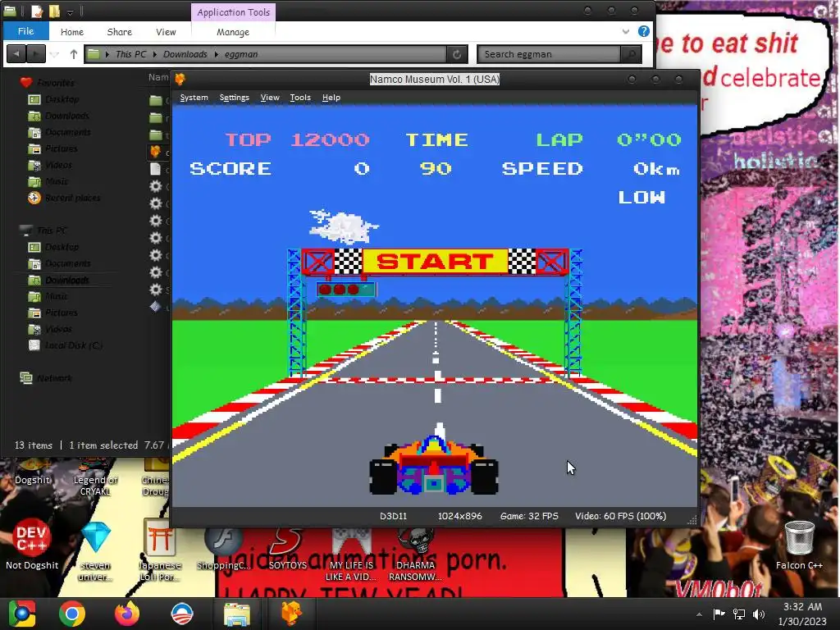The image size is (840, 630).
Task: Click the Start button on taskbar
Action: click(22, 614)
